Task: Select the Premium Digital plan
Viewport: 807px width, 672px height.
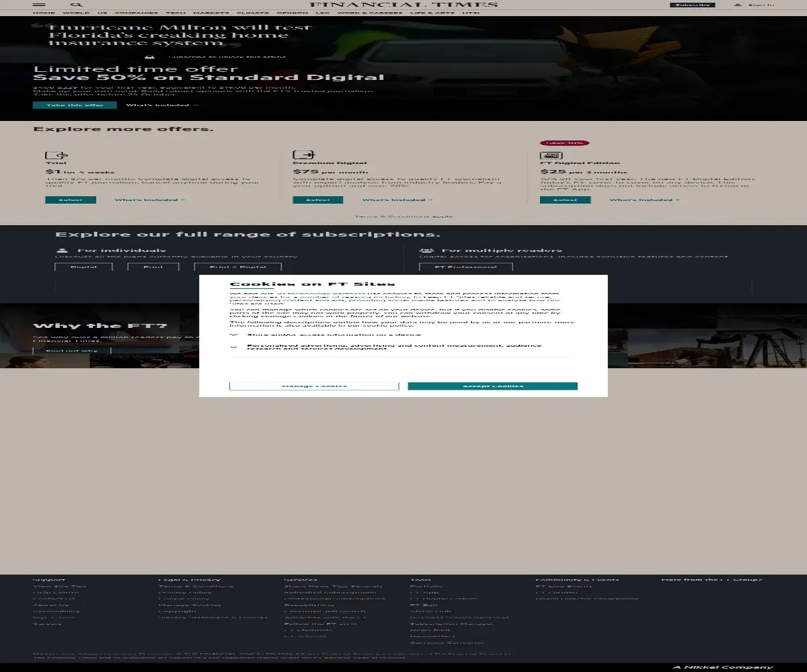Action: click(318, 200)
